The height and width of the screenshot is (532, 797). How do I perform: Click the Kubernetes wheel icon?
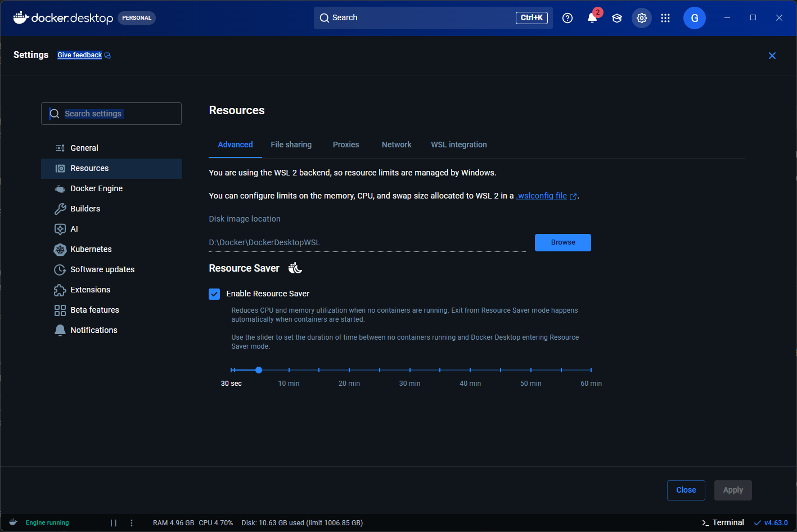click(x=60, y=250)
